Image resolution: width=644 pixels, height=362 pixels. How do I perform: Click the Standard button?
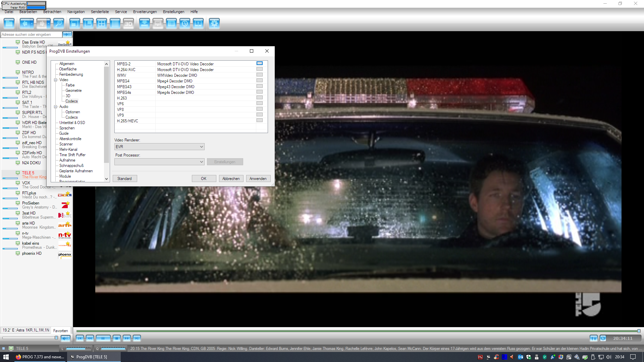tap(124, 179)
